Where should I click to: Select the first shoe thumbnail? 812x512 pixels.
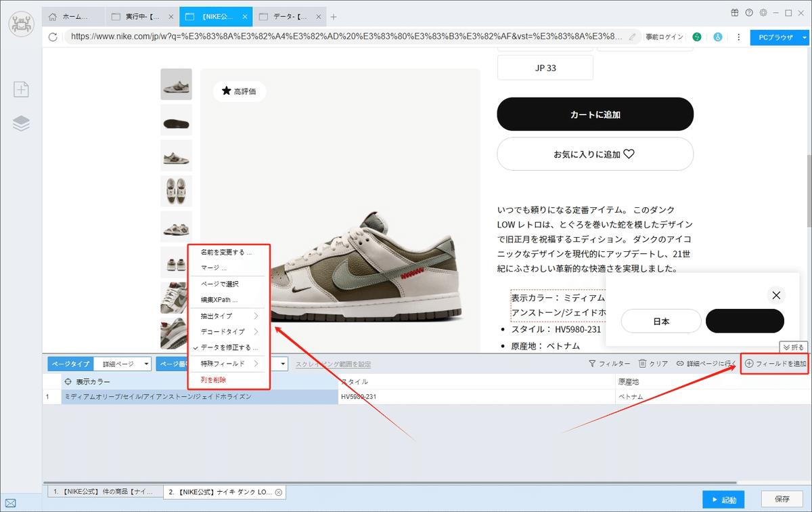tap(176, 84)
